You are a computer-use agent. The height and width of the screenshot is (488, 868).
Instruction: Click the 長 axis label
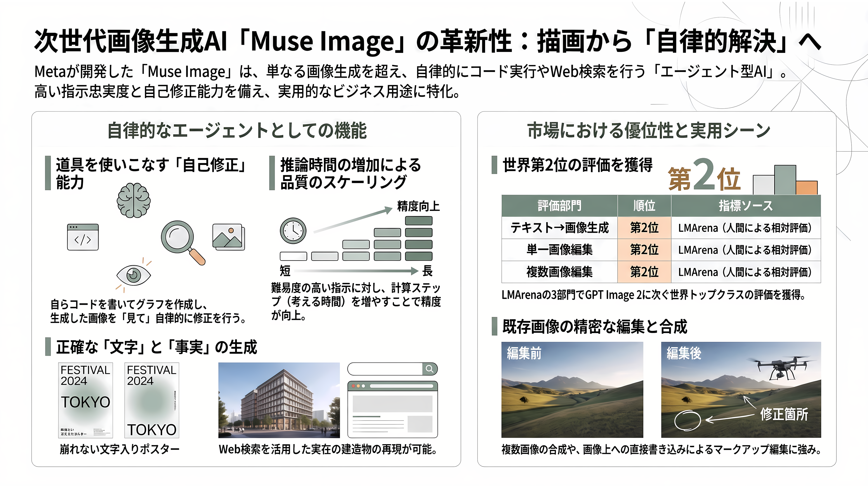(427, 271)
